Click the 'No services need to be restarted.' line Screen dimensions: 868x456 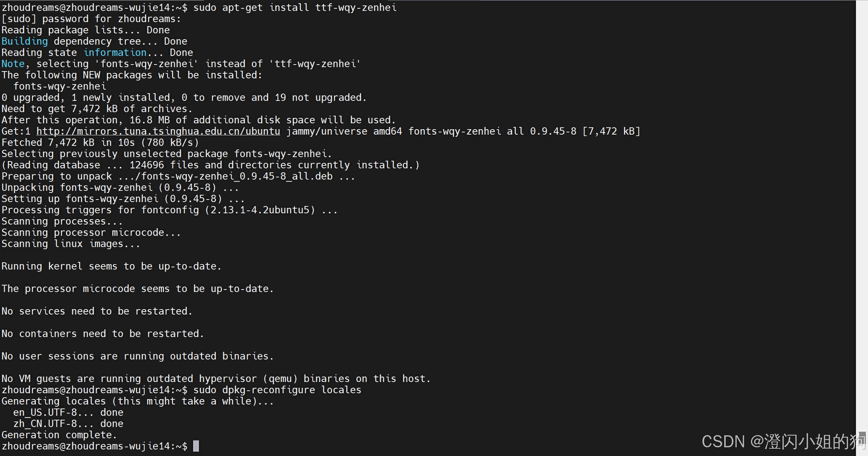tap(97, 311)
